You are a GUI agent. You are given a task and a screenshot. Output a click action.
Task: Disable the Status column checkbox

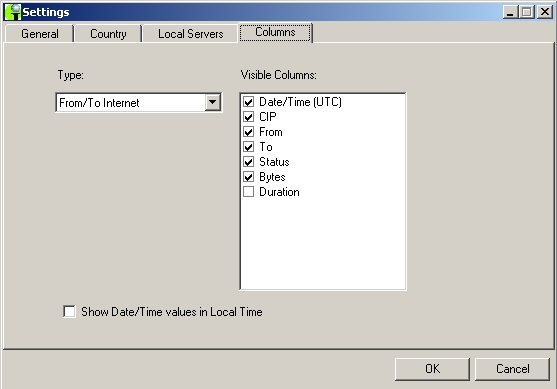pyautogui.click(x=248, y=162)
